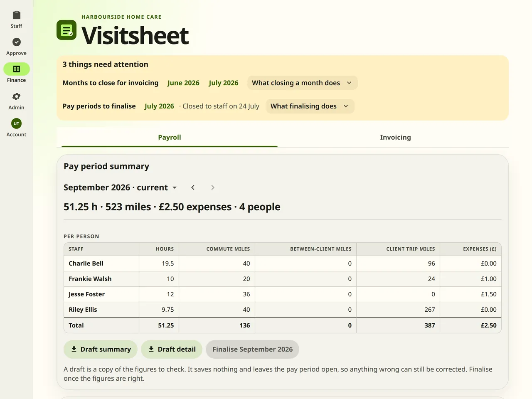Open the Staff section clipboard icon
The width and height of the screenshot is (532, 399).
pos(17,15)
